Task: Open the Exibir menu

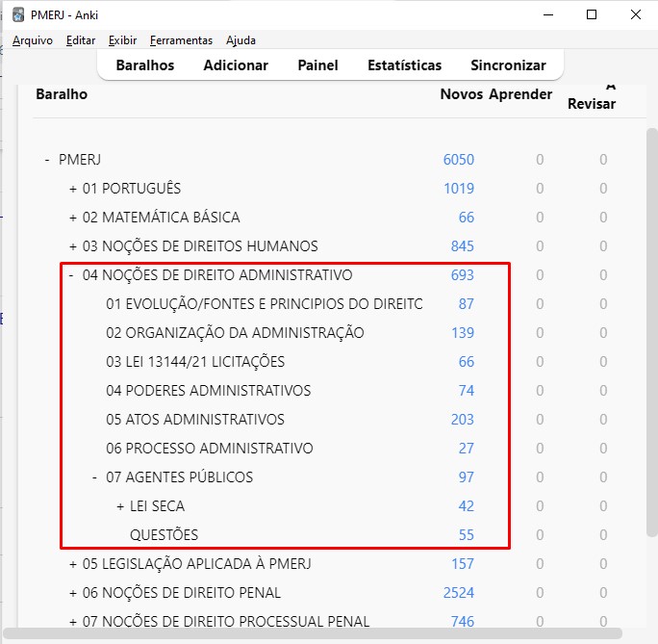Action: (122, 40)
